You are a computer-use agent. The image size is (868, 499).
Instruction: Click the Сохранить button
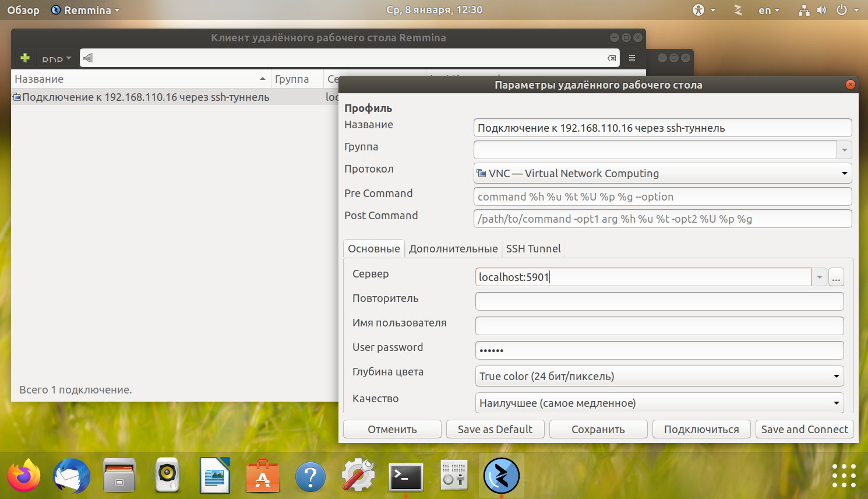pos(598,429)
